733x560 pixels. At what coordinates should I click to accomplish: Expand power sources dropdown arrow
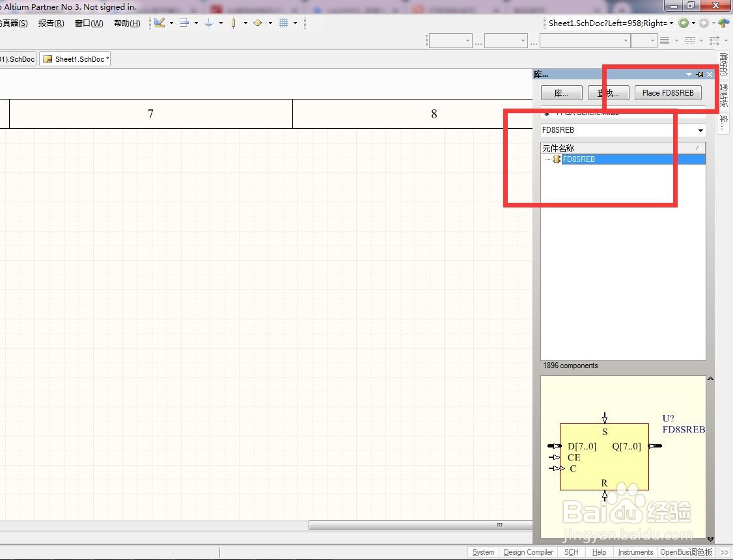[221, 23]
